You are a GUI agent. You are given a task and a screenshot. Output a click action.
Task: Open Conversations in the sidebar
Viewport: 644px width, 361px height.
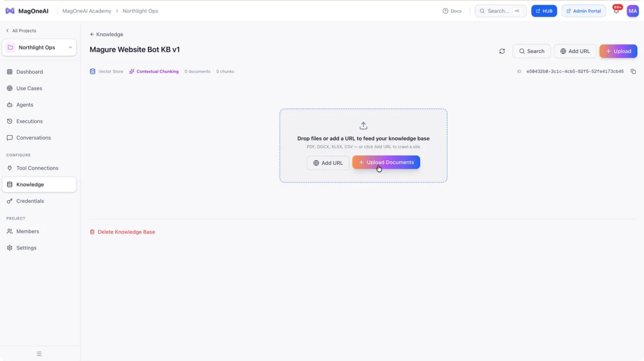click(x=39, y=138)
